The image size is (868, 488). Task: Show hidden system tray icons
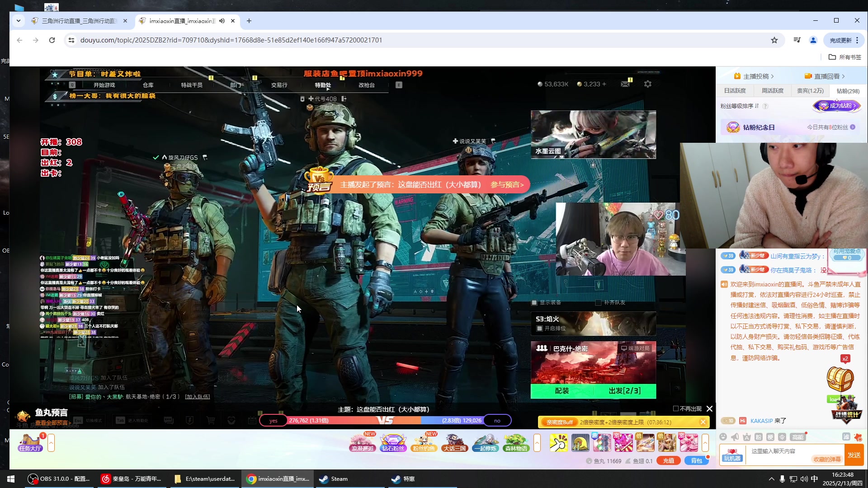pos(771,479)
